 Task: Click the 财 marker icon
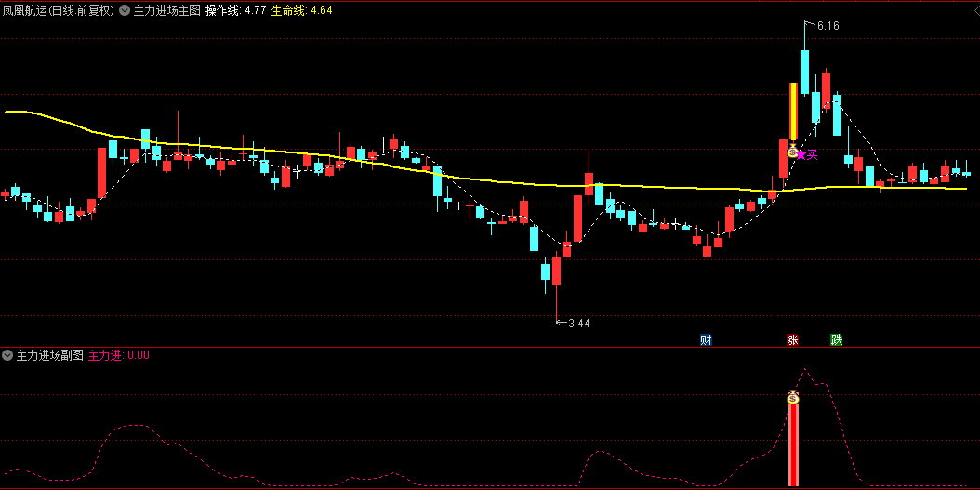tap(707, 340)
